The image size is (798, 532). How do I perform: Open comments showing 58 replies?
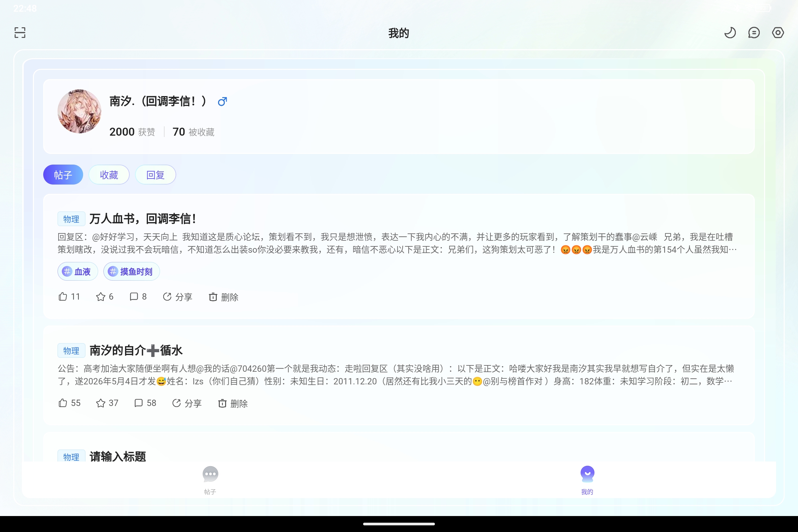(x=145, y=403)
